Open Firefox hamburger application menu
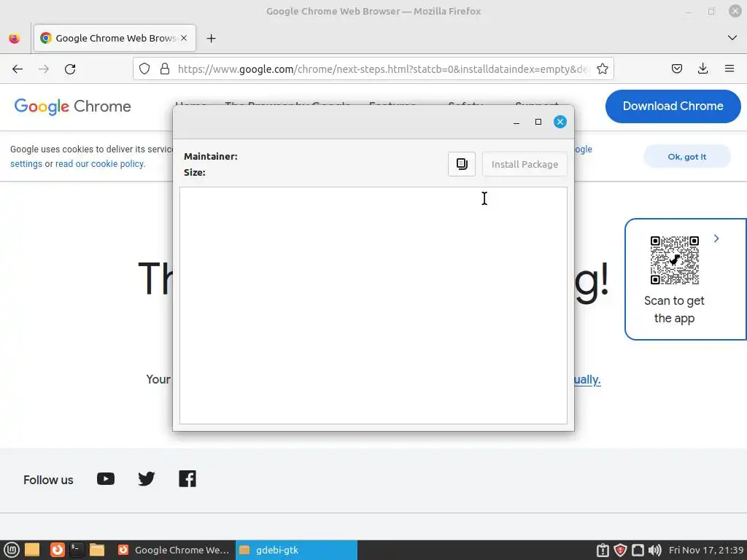 (729, 69)
